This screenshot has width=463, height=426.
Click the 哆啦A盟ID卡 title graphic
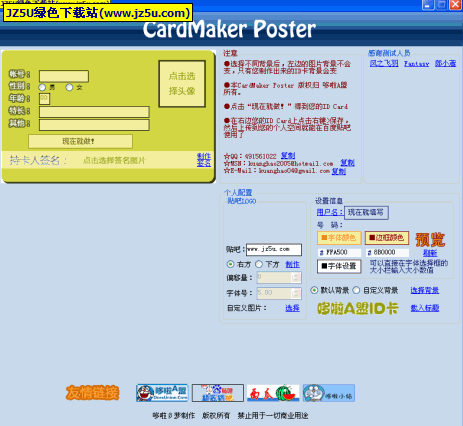(358, 308)
